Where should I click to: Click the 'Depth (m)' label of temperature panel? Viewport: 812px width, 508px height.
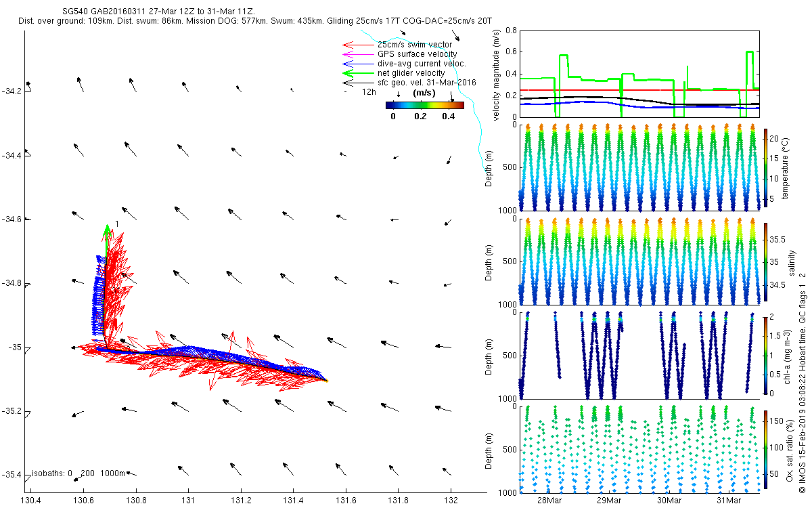pyautogui.click(x=489, y=168)
